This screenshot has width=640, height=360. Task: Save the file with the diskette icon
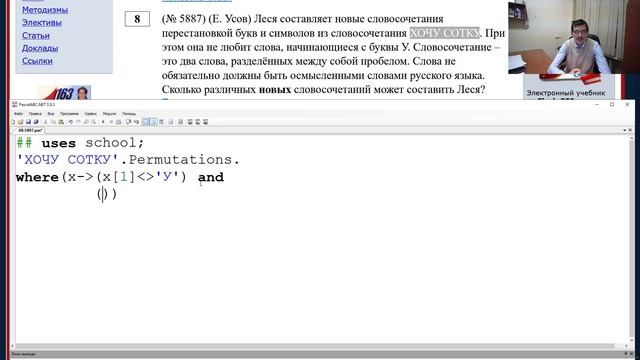tap(28, 122)
